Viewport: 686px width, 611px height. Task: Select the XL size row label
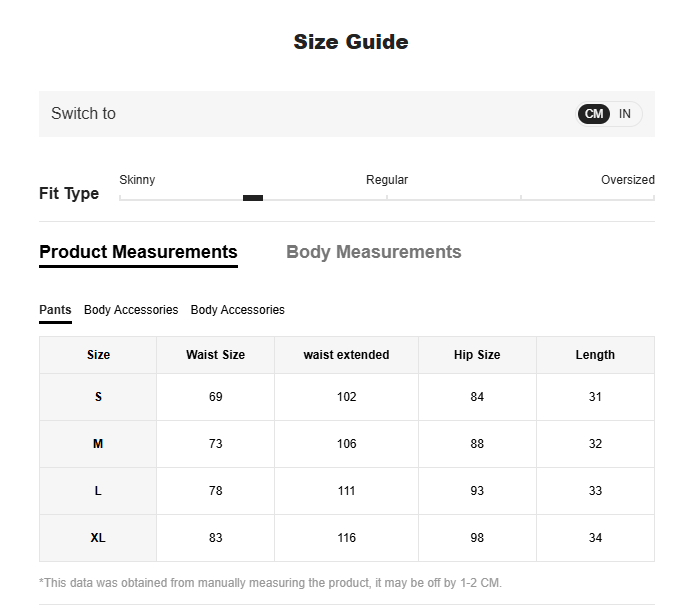pyautogui.click(x=98, y=538)
